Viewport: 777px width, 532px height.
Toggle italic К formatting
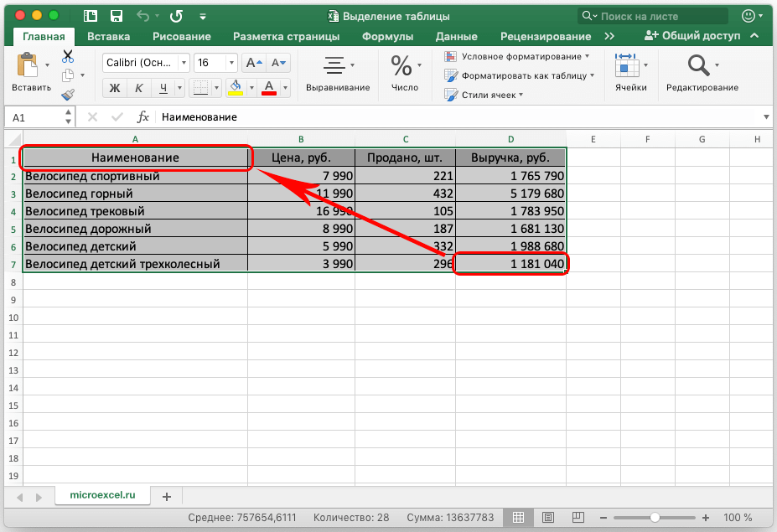coord(139,88)
